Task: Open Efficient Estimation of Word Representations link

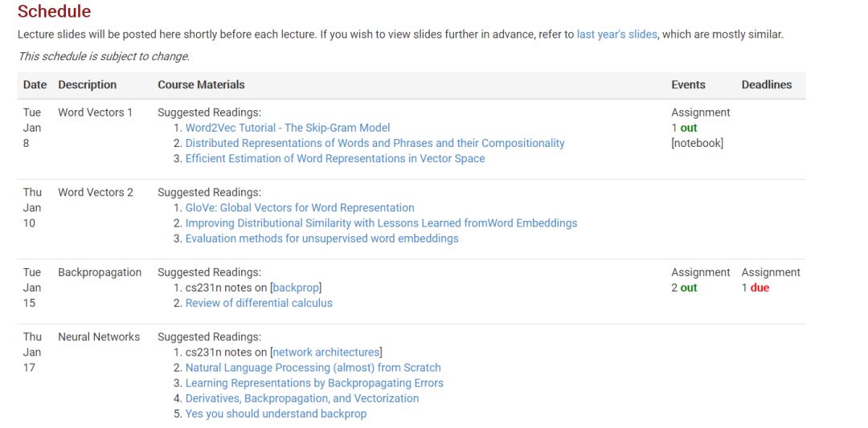Action: 335,159
